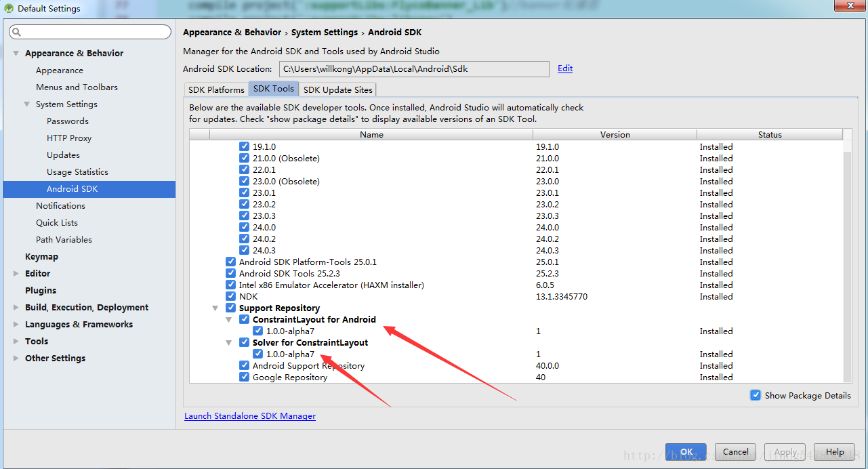Uncheck the 21.0.0 (Obsolete) checkbox
This screenshot has width=868, height=469.
click(244, 158)
